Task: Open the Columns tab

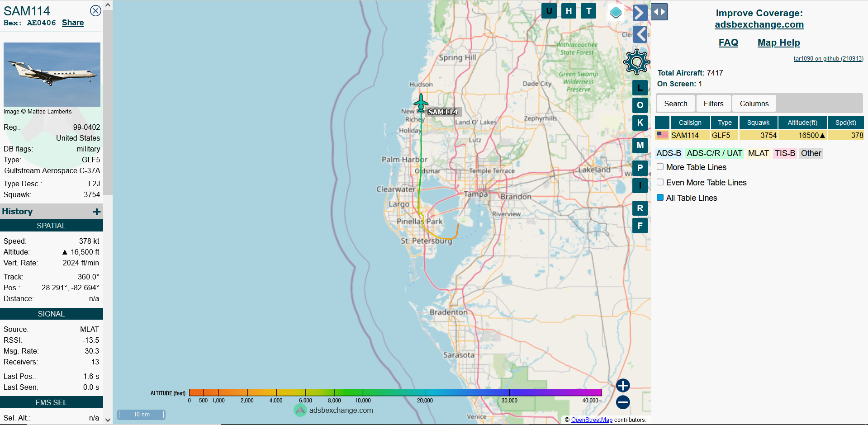Action: (754, 104)
